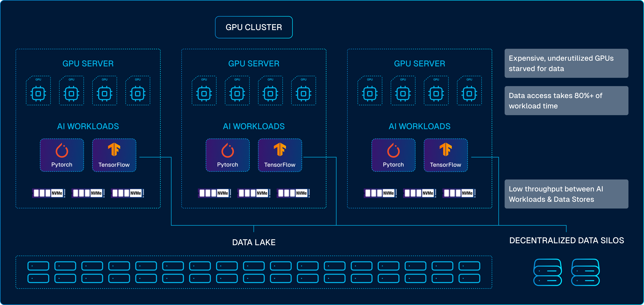This screenshot has width=644, height=305.
Task: Click first GPU chip in left GPU server
Action: point(38,91)
